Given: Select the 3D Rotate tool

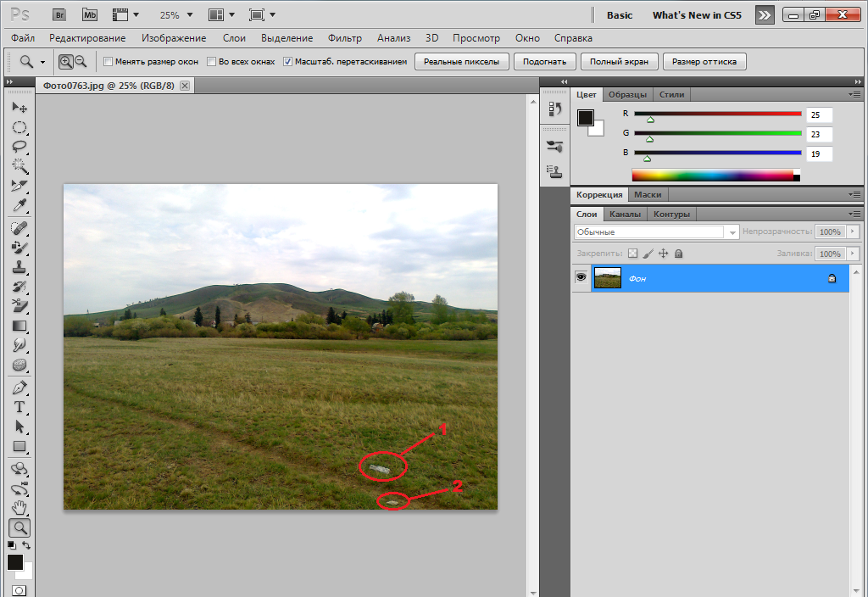Looking at the screenshot, I should click(x=19, y=469).
